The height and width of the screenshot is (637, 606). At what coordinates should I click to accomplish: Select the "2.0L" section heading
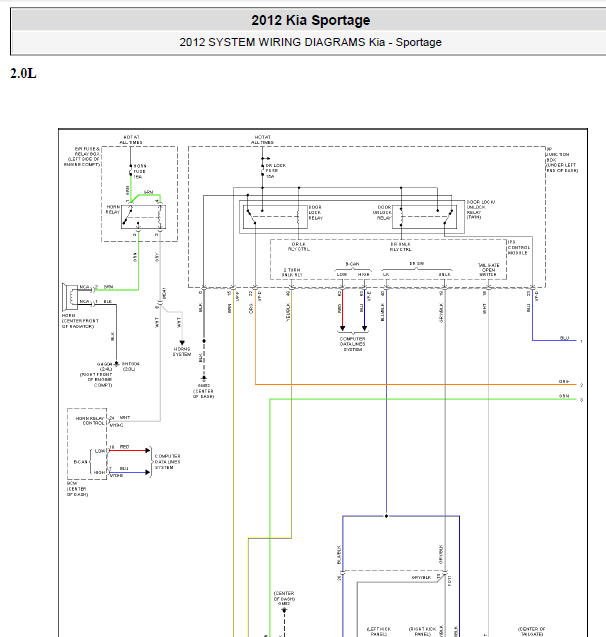coord(23,74)
